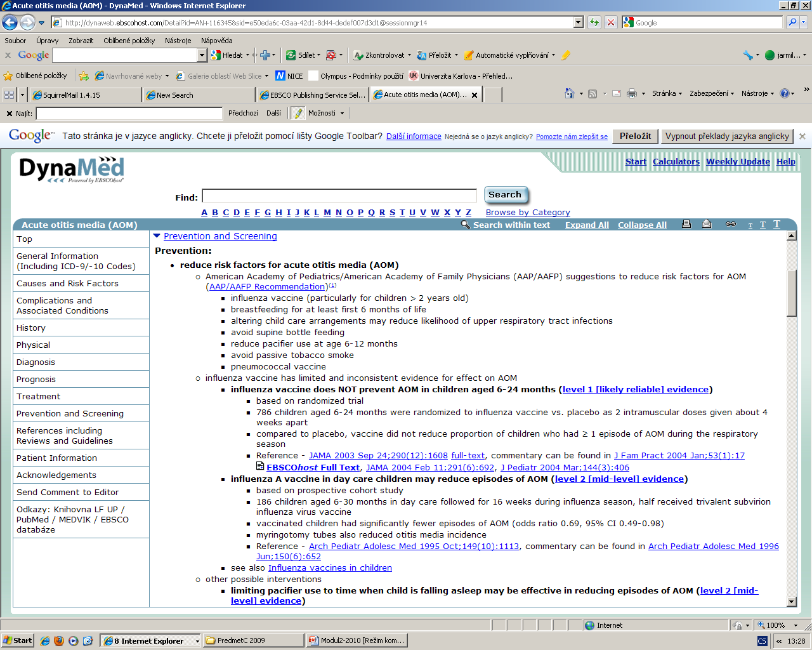Click the Expand All link

587,225
